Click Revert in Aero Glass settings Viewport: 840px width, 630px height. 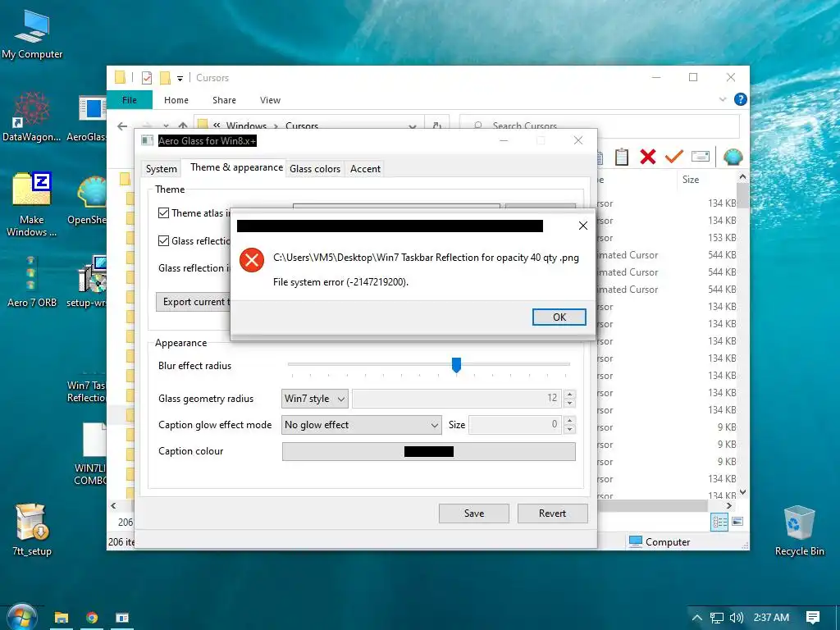pos(552,514)
